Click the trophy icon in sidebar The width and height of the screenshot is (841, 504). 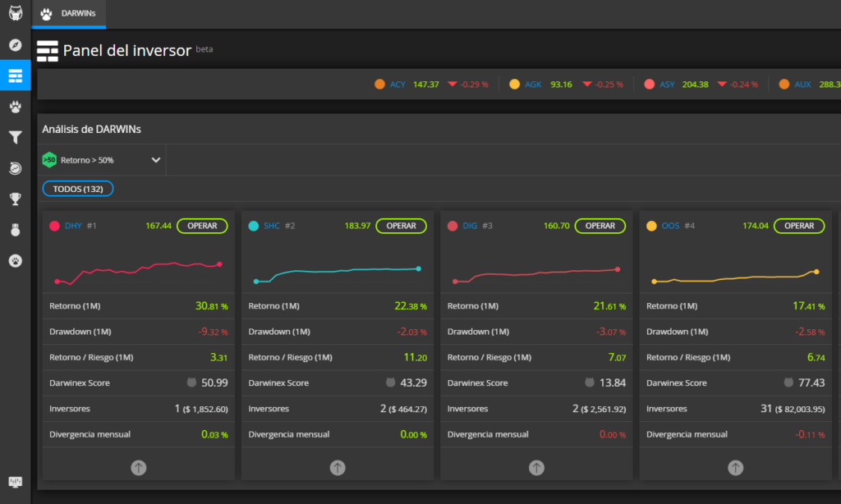15,199
